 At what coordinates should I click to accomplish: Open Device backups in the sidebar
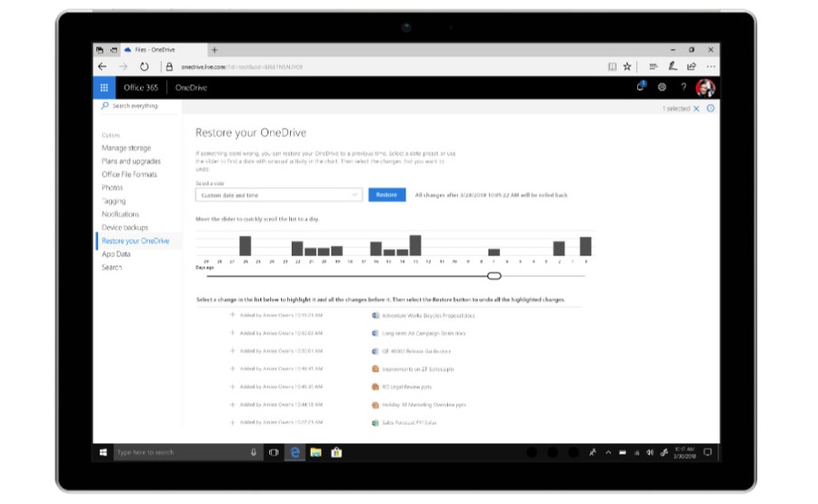tap(125, 227)
